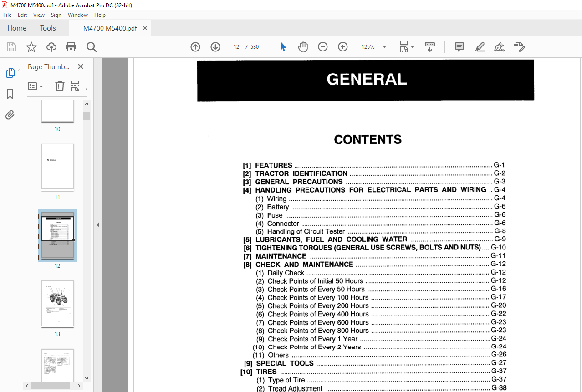The height and width of the screenshot is (392, 582).
Task: Open the Window menu
Action: (x=78, y=15)
